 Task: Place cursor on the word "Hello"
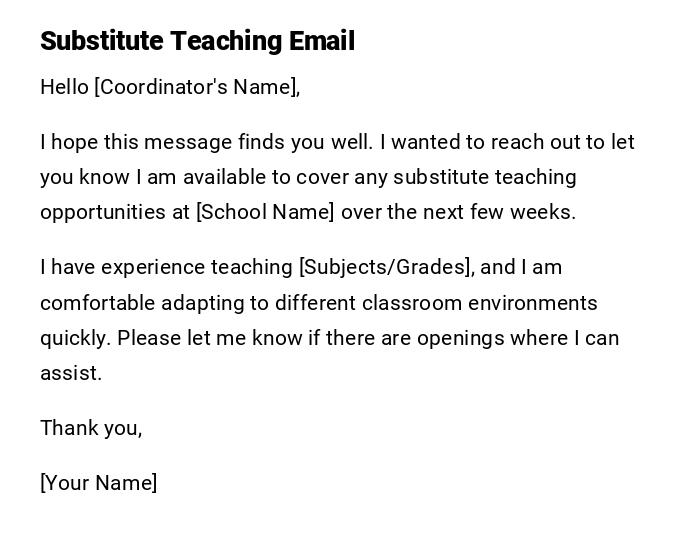(x=64, y=87)
